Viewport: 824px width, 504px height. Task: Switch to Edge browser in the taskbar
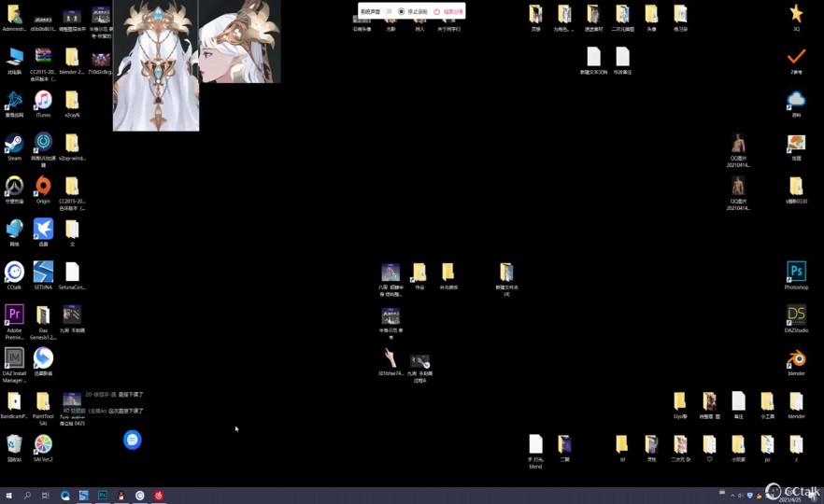(65, 495)
